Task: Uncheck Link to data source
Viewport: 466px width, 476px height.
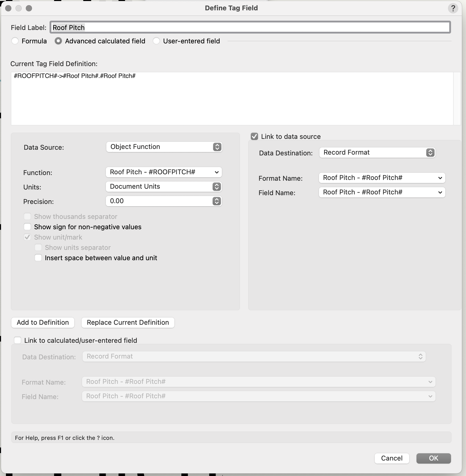Action: [x=254, y=137]
